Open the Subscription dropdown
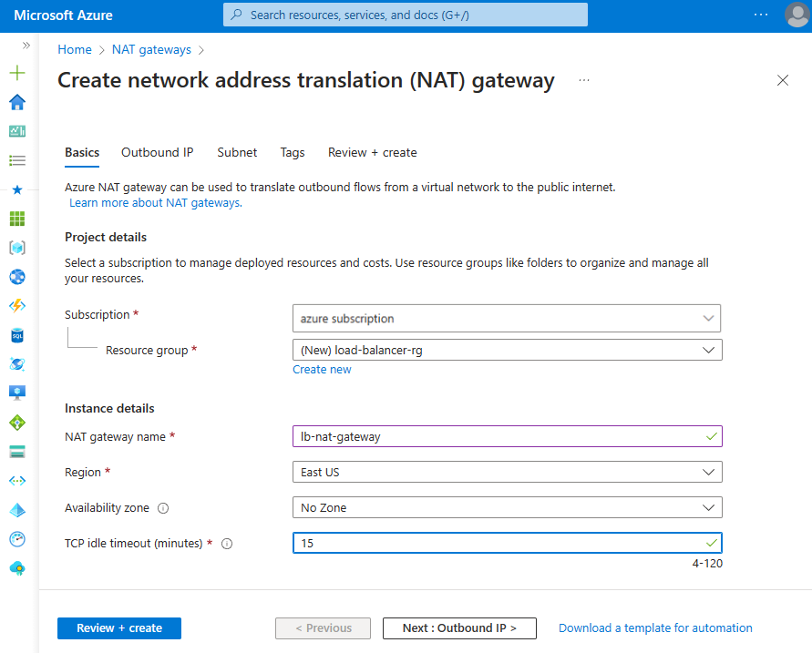Screen dimensions: 812x653 tap(507, 318)
